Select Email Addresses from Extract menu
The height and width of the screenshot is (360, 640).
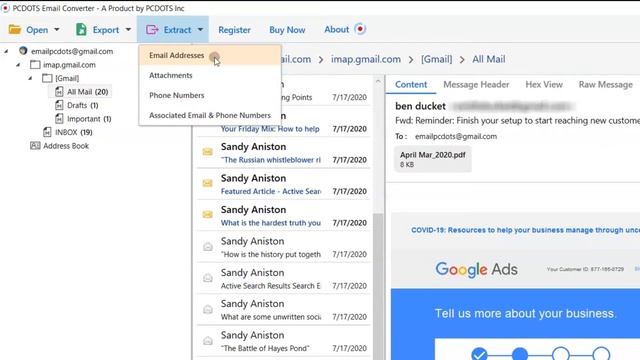210,55
